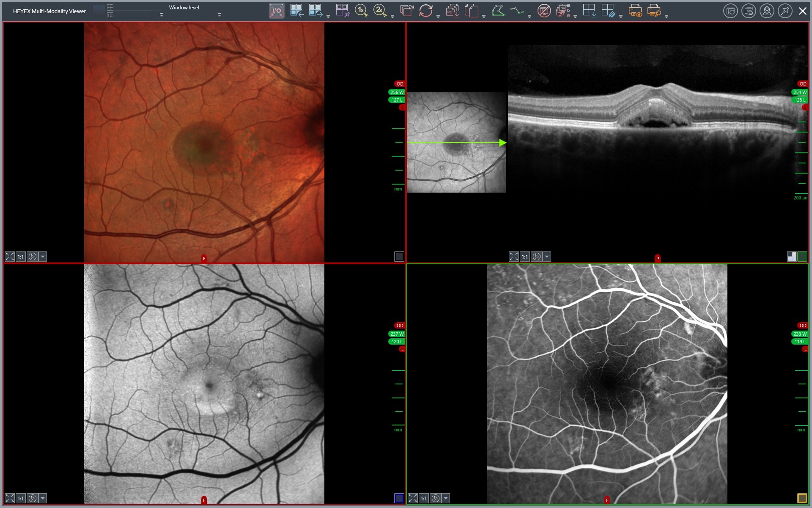
Task: Click the PDF export icon
Action: click(x=452, y=11)
